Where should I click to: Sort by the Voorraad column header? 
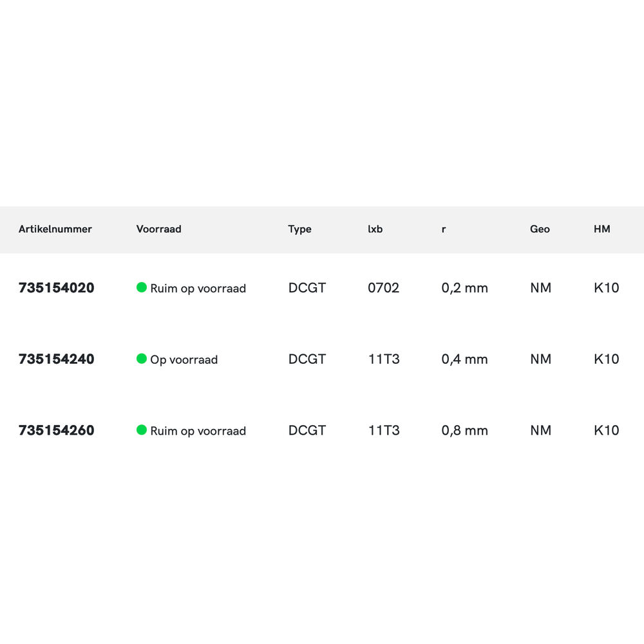159,229
